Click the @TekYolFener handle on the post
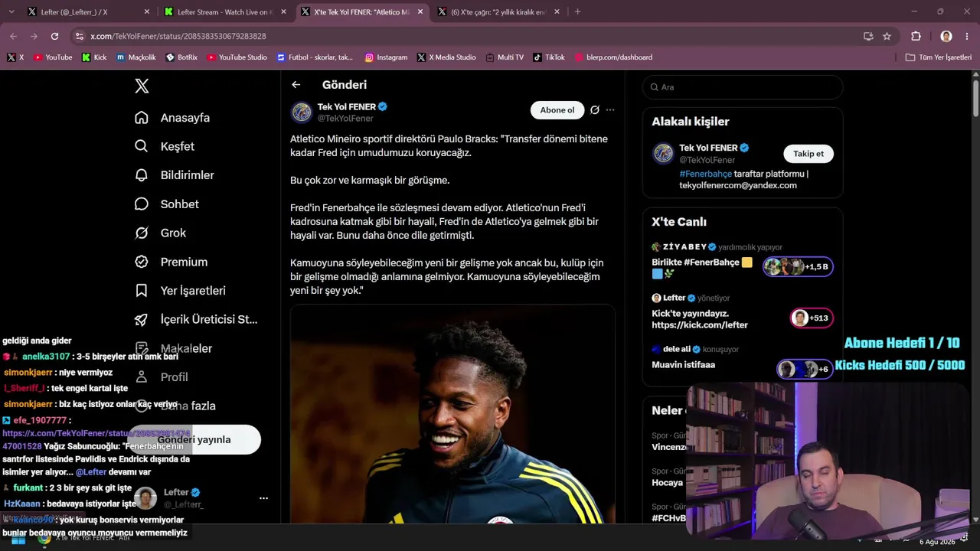The width and height of the screenshot is (980, 551). (x=345, y=119)
